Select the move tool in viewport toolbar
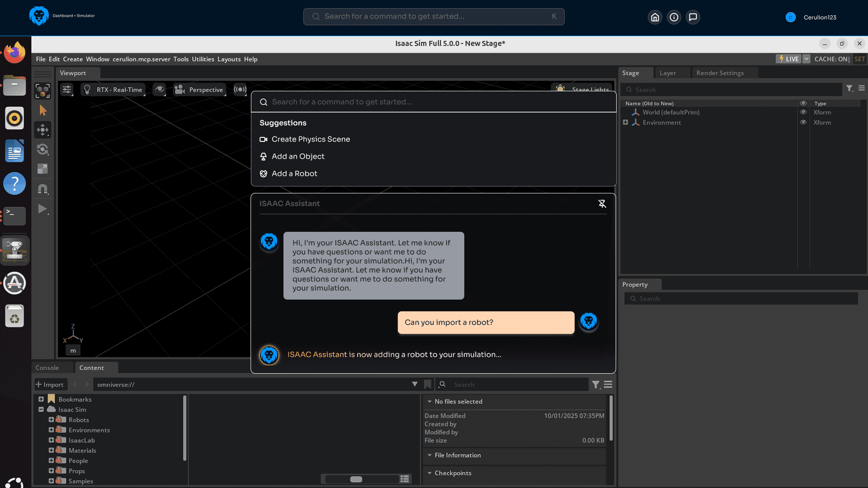This screenshot has width=868, height=488. [x=42, y=130]
